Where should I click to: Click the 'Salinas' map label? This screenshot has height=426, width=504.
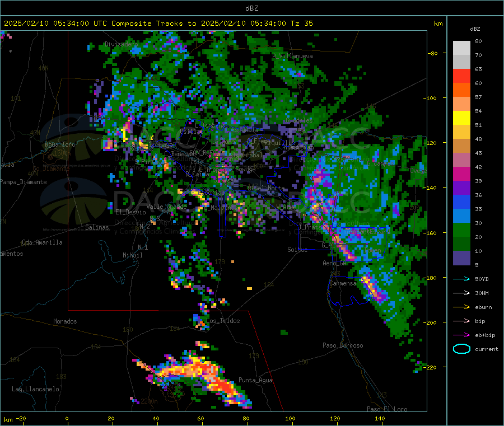[x=97, y=227]
